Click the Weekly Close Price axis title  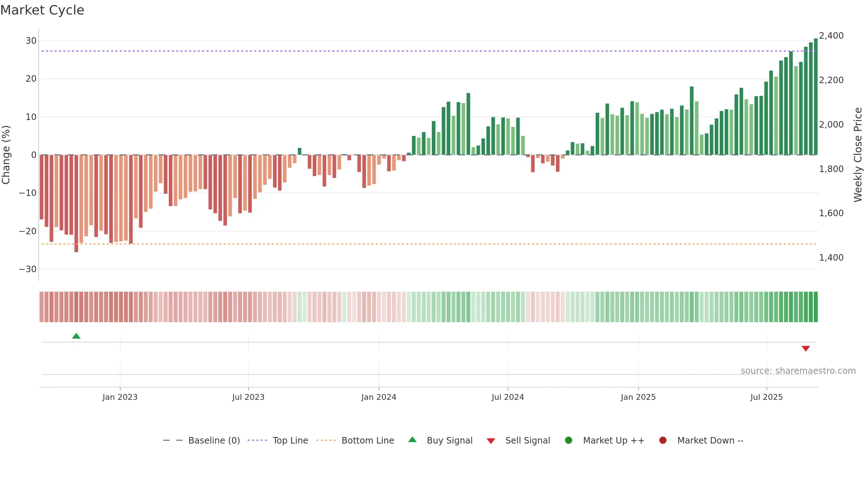(x=858, y=155)
